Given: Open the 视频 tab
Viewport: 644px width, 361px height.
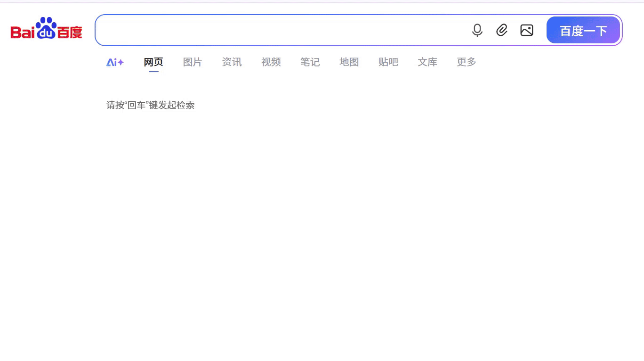Looking at the screenshot, I should point(271,62).
